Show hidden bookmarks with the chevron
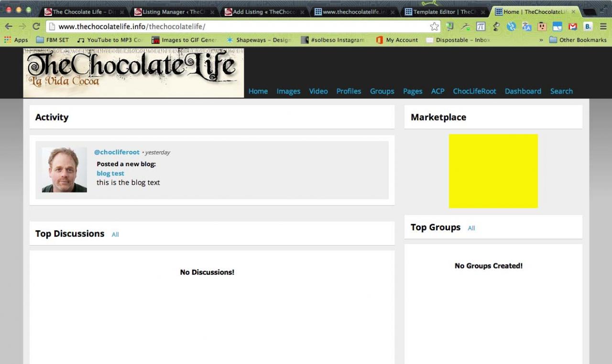 pos(541,40)
